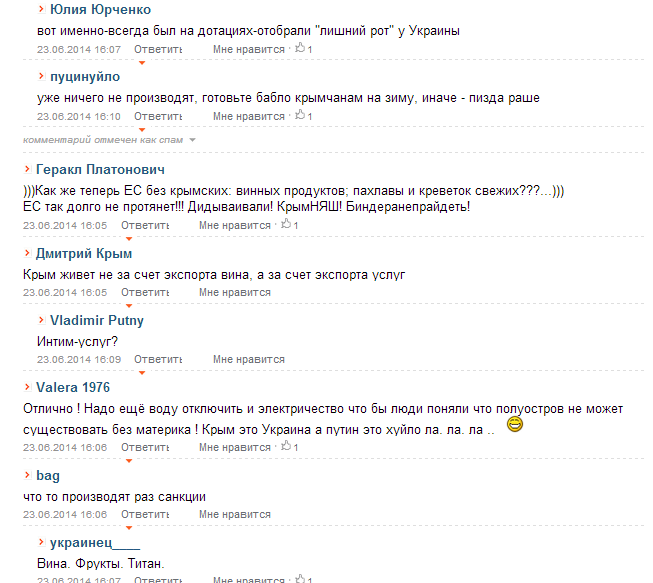
Task: Expand replies arrow under bag's comment
Action: coord(129,528)
